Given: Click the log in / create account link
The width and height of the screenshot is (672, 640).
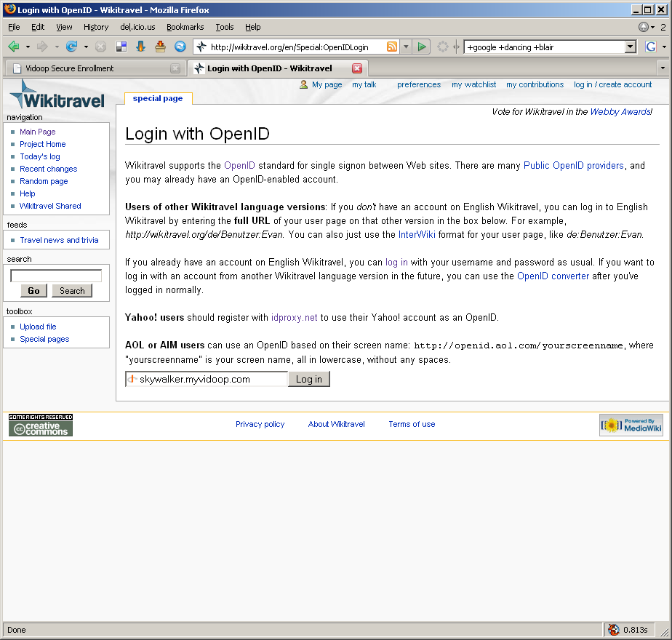Looking at the screenshot, I should pyautogui.click(x=612, y=84).
